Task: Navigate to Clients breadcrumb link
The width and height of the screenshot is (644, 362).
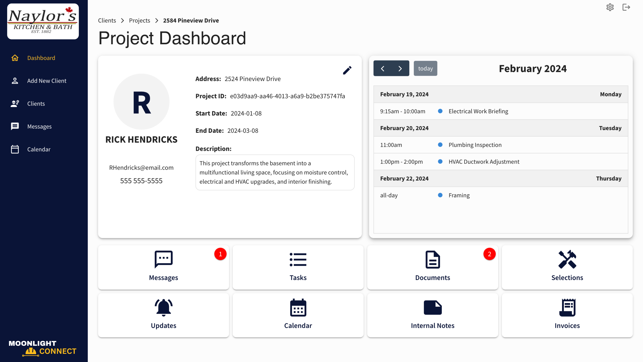Action: (x=107, y=20)
